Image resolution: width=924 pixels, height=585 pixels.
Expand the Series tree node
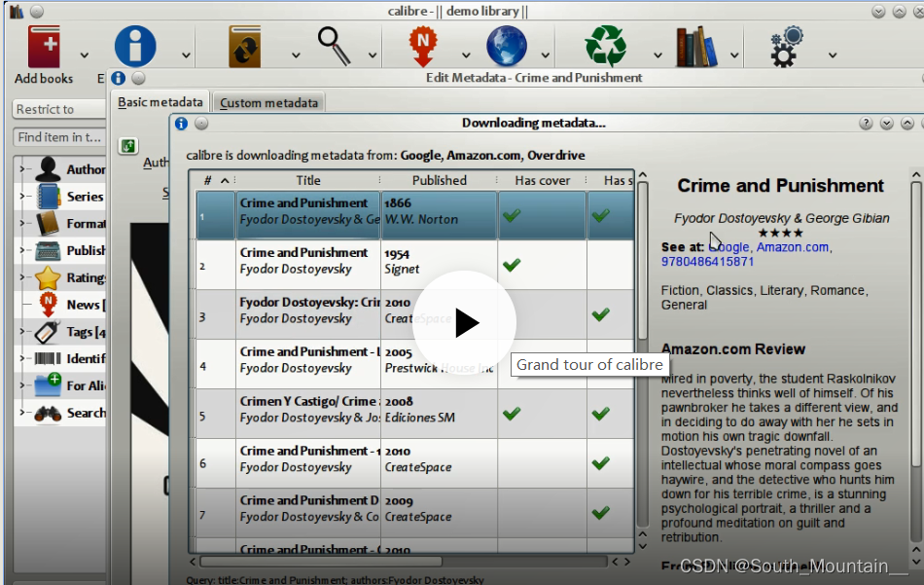(22, 197)
